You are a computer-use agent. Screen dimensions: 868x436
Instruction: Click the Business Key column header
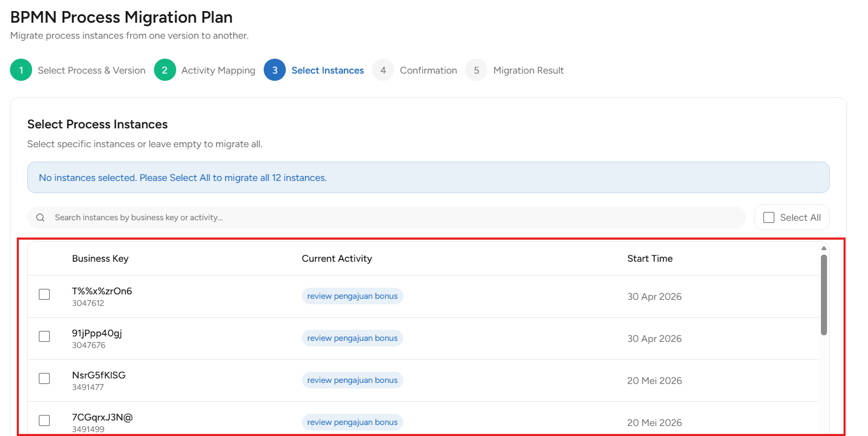click(100, 258)
